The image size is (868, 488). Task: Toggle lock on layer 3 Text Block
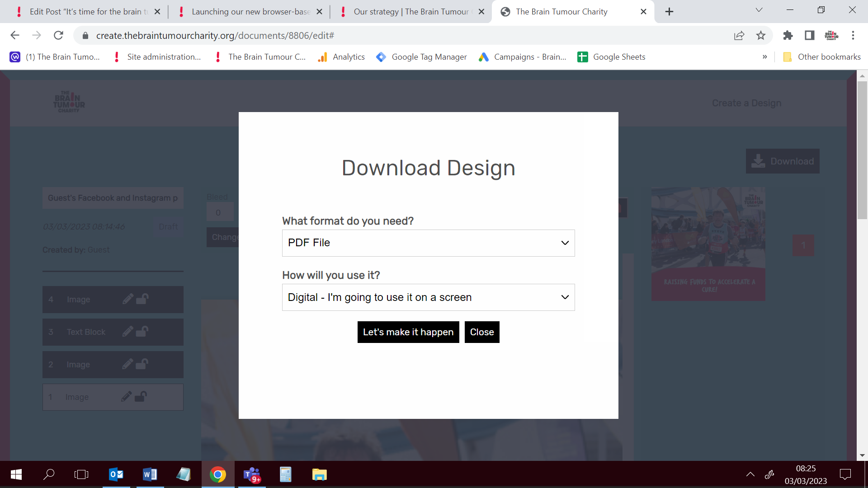tap(142, 332)
